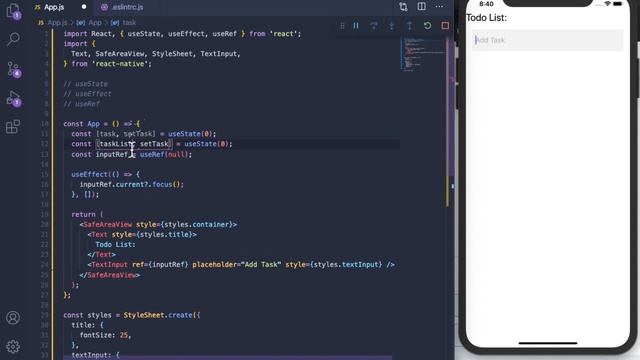Stop the debug session
Image resolution: width=640 pixels, height=360 pixels.
[445, 26]
